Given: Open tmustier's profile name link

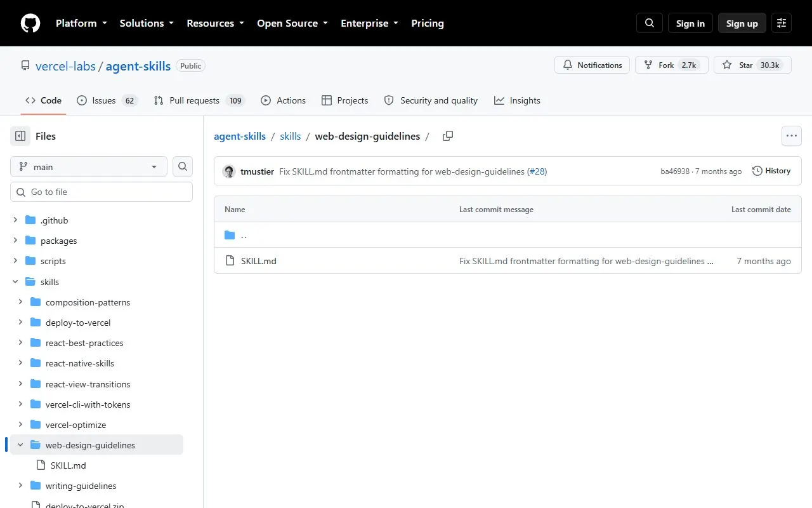Looking at the screenshot, I should click(x=257, y=171).
